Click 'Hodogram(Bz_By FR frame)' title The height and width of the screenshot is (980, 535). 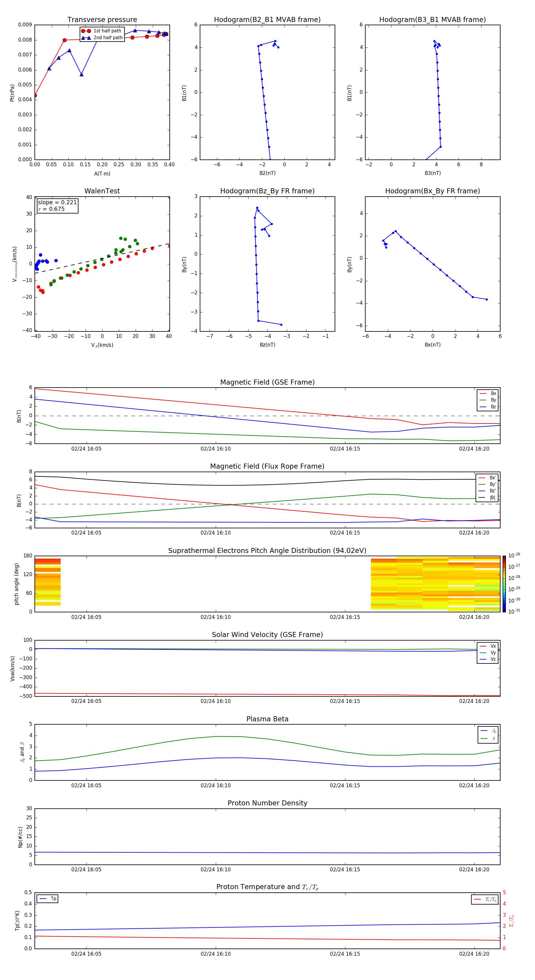pos(267,191)
